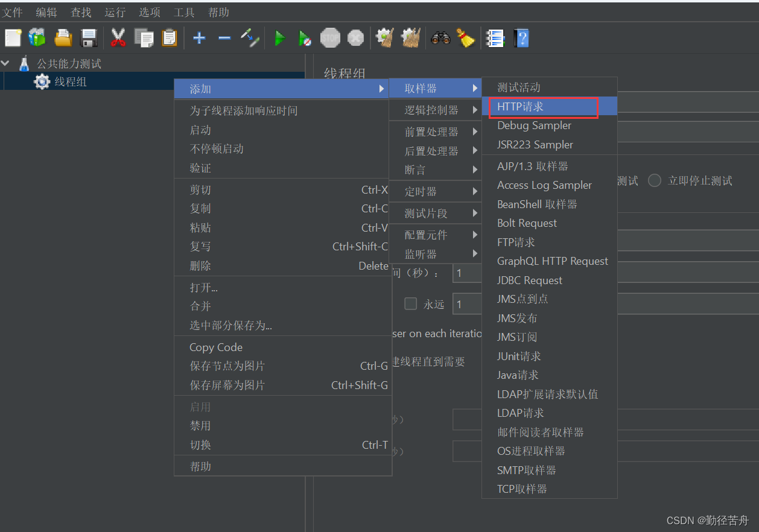The height and width of the screenshot is (532, 759).
Task: Click the loop count input field showing 1
Action: [466, 303]
